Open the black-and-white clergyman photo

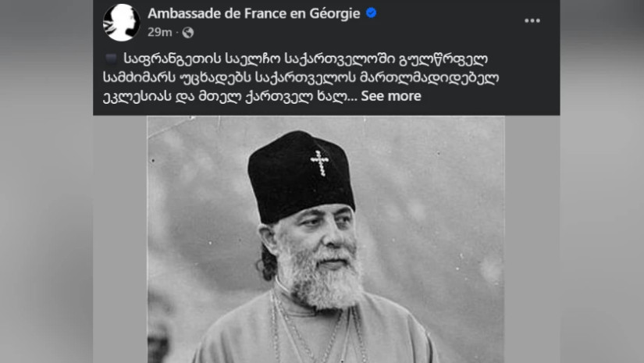[x=326, y=240]
